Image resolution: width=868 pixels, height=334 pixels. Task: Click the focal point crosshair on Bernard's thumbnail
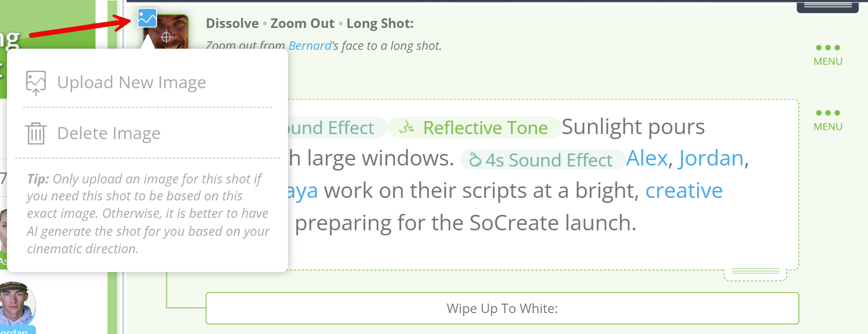click(166, 37)
